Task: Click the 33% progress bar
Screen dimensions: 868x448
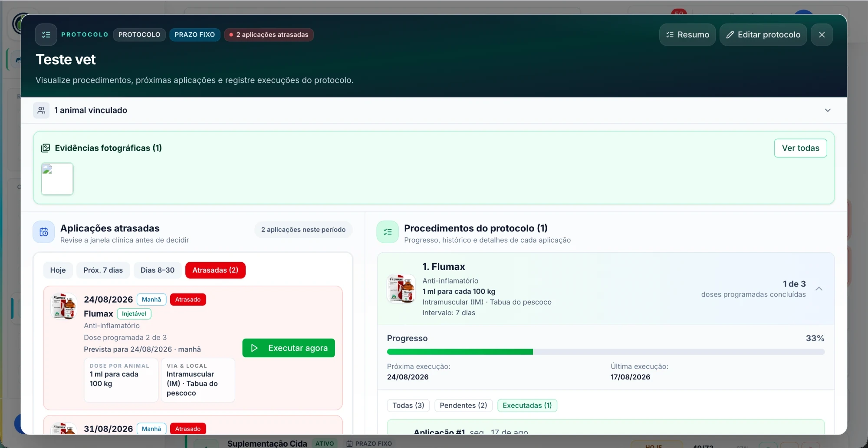Action: pos(606,352)
